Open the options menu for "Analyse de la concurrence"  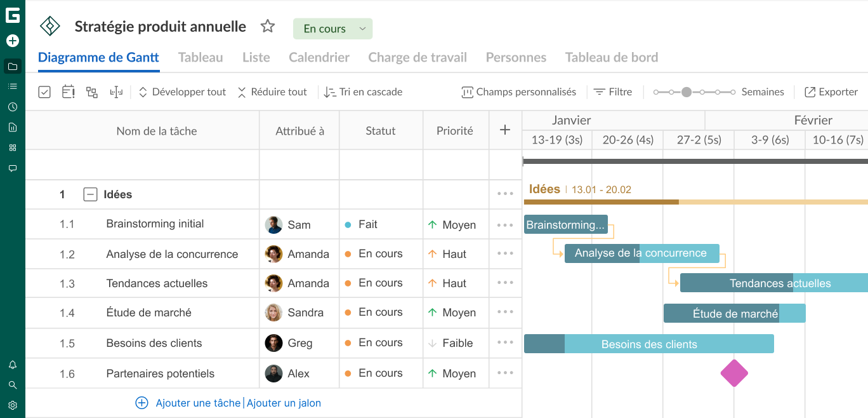(x=504, y=253)
